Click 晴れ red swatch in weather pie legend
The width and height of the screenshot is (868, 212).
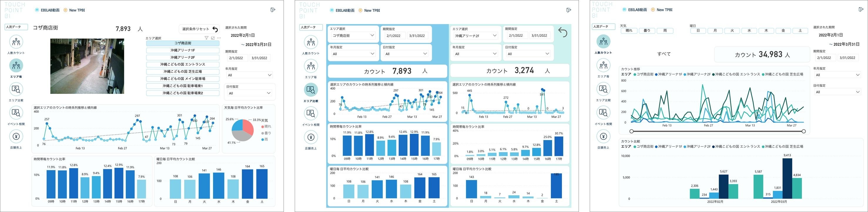(262, 127)
